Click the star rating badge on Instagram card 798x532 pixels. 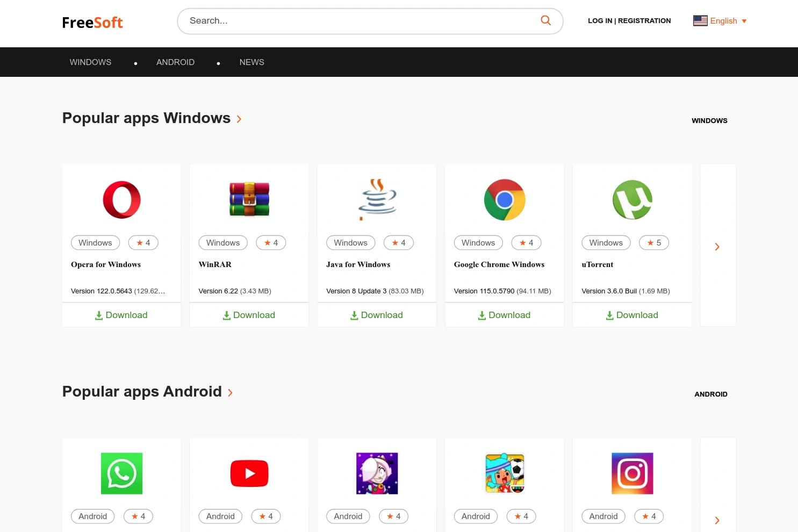pos(649,516)
